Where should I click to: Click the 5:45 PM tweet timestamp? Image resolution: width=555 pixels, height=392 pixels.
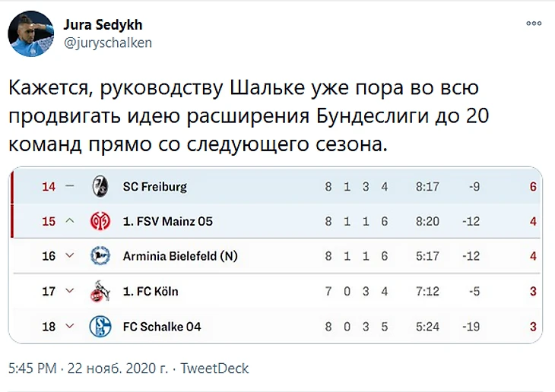[x=32, y=368]
